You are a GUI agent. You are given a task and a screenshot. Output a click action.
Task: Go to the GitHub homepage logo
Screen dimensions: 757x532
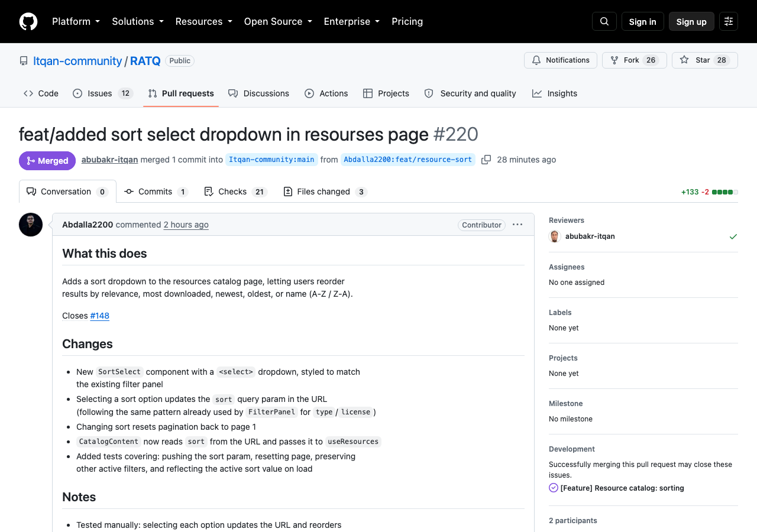click(28, 21)
